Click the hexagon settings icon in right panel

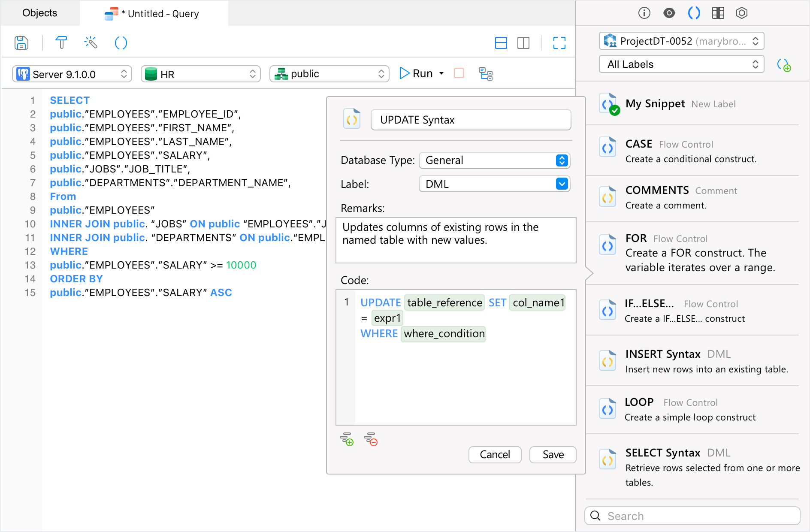[x=742, y=13]
